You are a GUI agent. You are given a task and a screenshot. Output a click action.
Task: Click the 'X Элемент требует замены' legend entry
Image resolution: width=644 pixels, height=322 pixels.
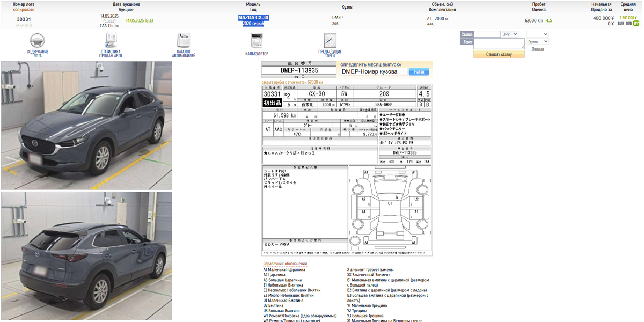(x=370, y=269)
